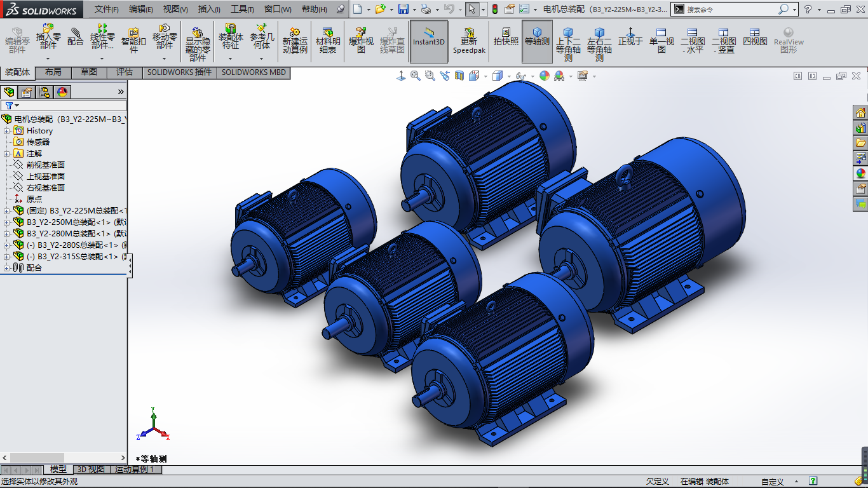Click the 拍快照 (Snapshot) tool

tap(506, 36)
